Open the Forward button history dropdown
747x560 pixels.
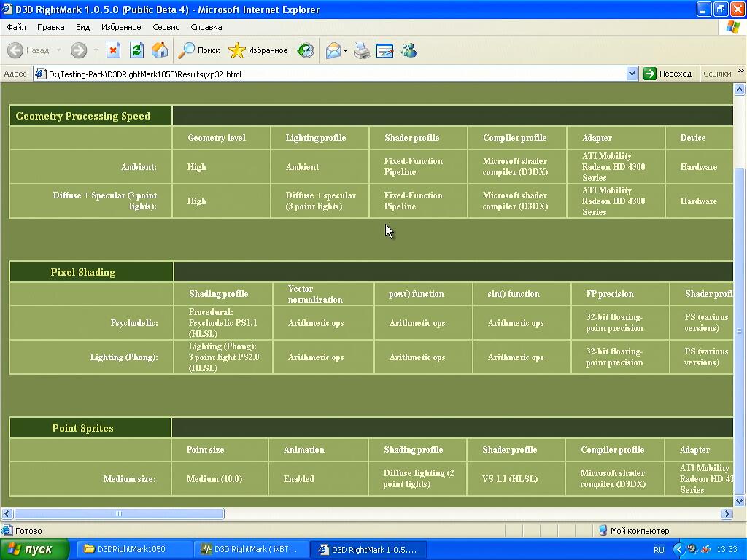(x=96, y=50)
